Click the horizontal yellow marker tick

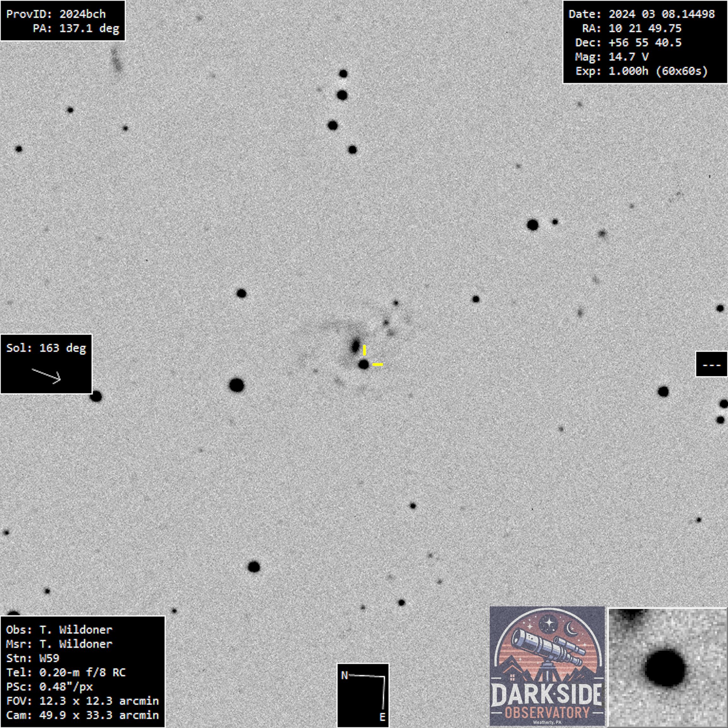click(x=378, y=364)
